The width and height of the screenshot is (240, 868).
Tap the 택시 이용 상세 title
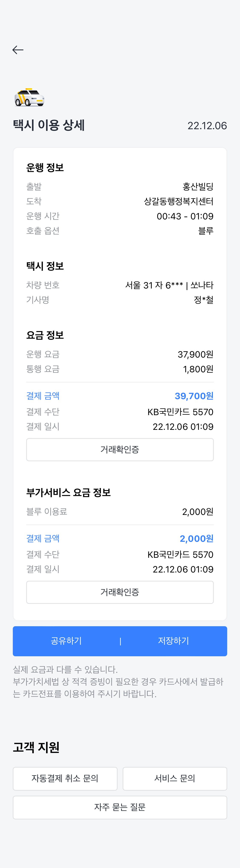click(49, 125)
